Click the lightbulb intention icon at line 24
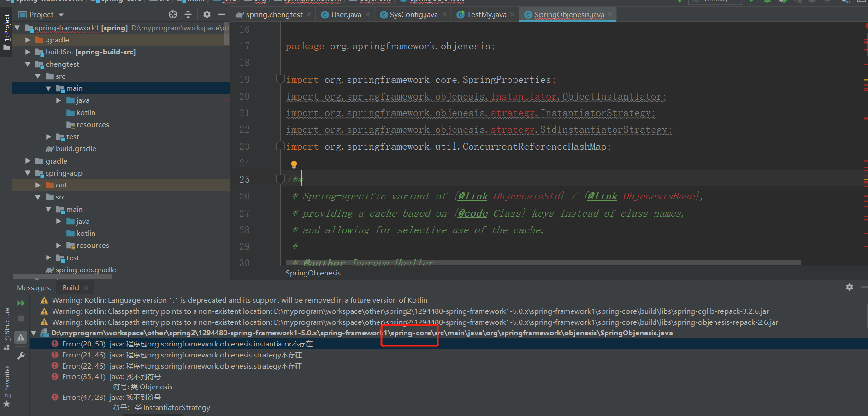This screenshot has height=416, width=868. click(x=294, y=164)
